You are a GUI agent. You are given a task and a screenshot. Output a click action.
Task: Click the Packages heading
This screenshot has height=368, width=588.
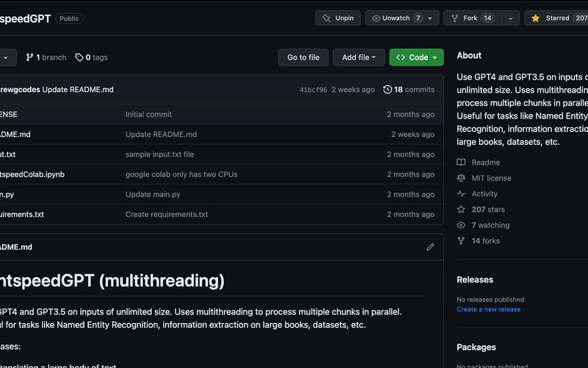(476, 347)
